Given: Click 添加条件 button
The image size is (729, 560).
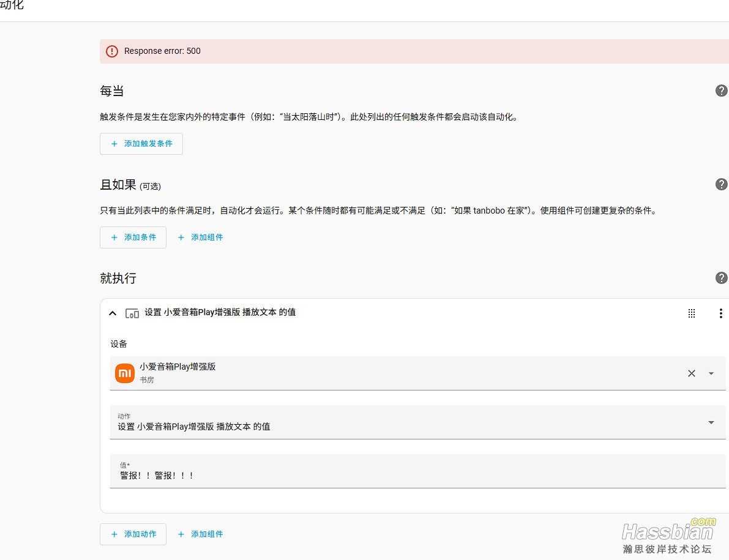Looking at the screenshot, I should pos(133,237).
